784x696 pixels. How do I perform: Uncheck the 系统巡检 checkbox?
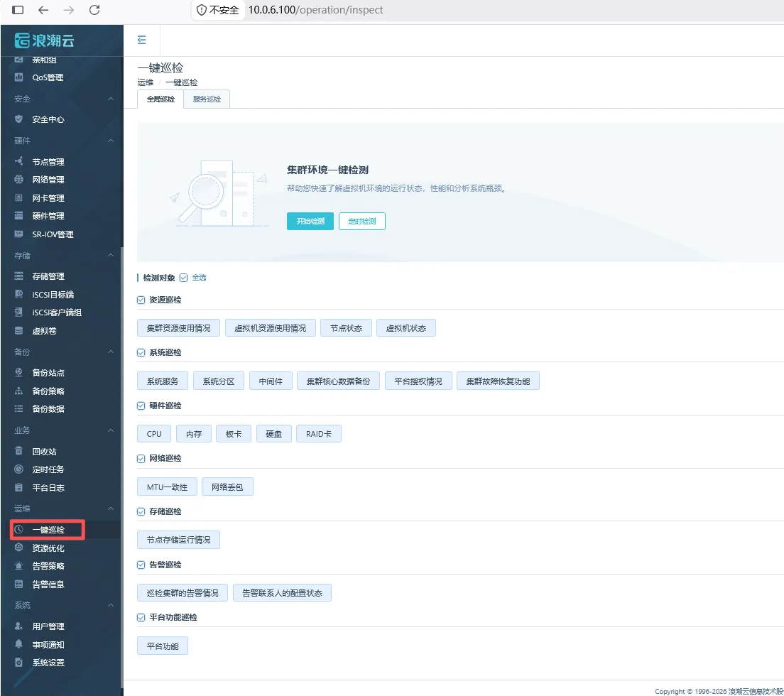pos(141,352)
